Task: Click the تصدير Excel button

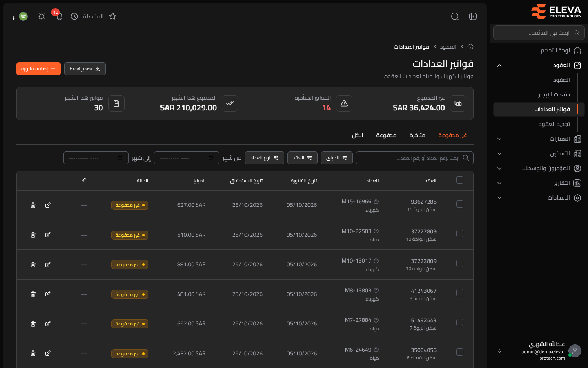Action: (x=85, y=69)
